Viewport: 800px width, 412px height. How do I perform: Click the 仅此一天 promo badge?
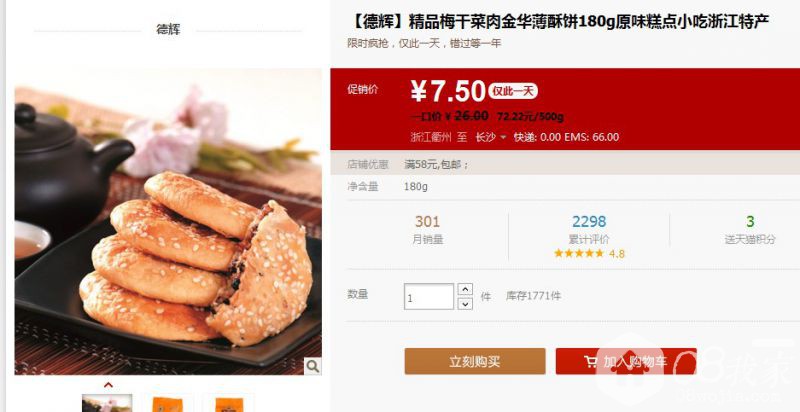(x=513, y=91)
